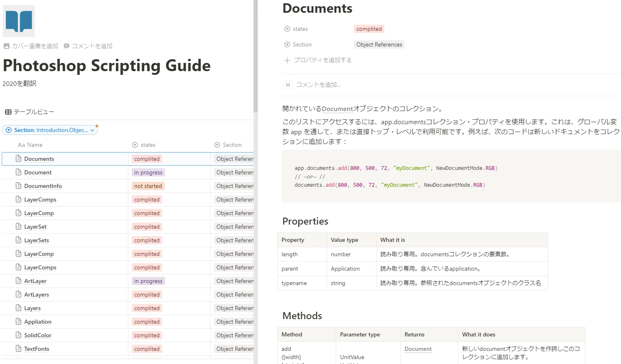
Task: Change the in progress state of ArtLayer row
Action: click(148, 281)
